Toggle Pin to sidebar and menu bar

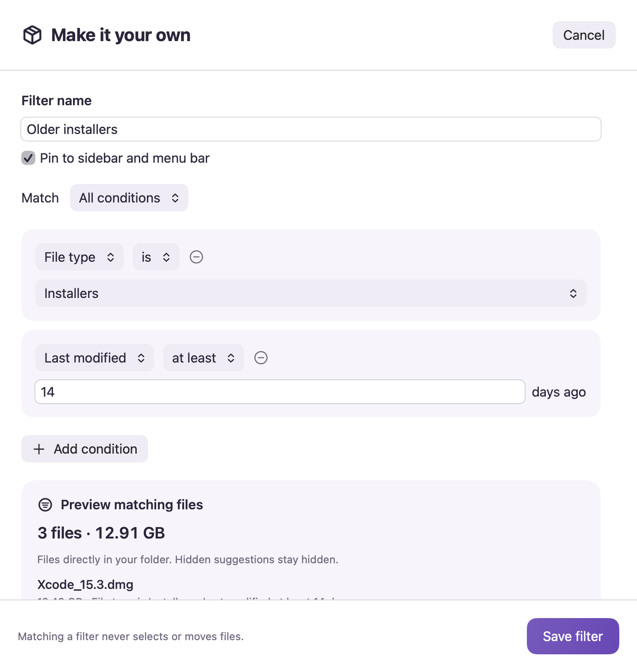tap(28, 158)
